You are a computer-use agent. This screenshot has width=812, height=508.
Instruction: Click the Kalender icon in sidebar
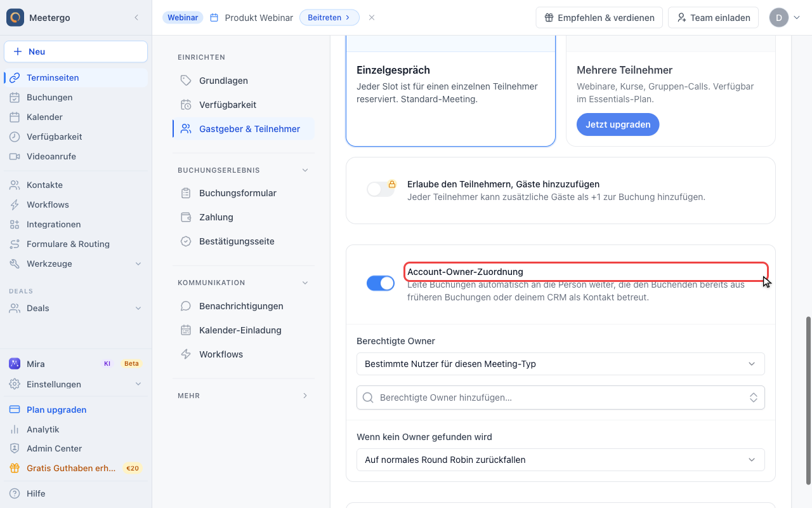point(15,117)
